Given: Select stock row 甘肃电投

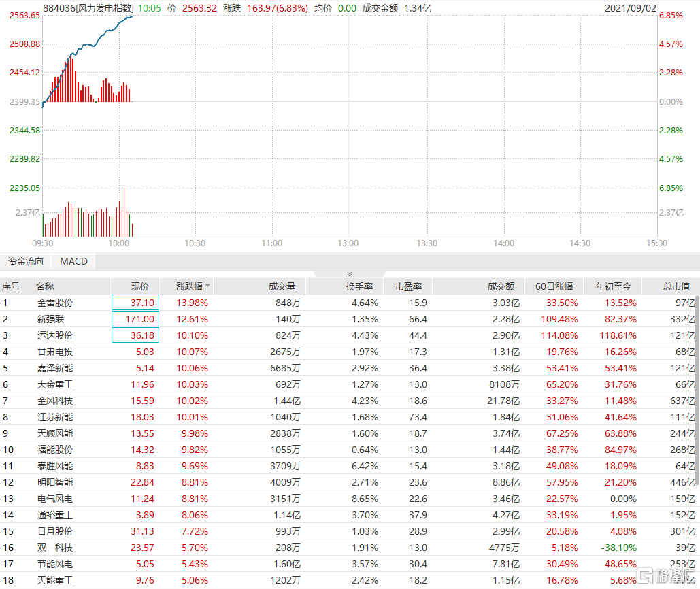Looking at the screenshot, I should click(348, 352).
